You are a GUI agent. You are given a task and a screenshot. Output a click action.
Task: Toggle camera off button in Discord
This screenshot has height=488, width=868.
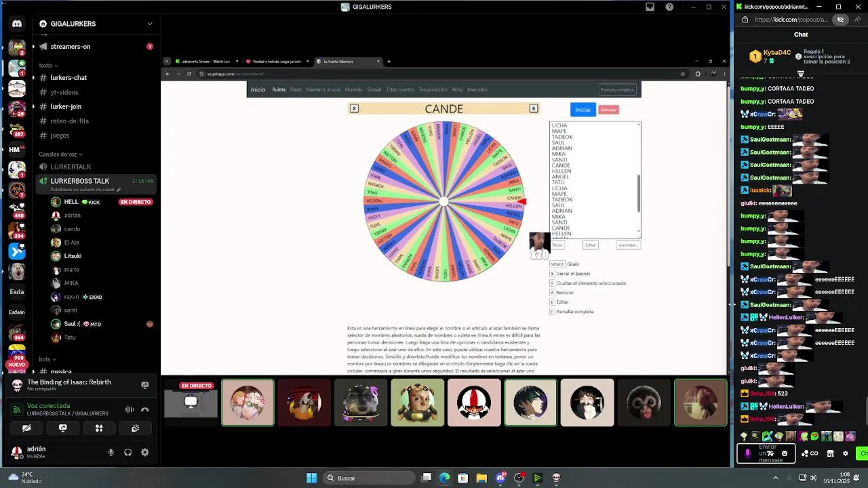26,428
